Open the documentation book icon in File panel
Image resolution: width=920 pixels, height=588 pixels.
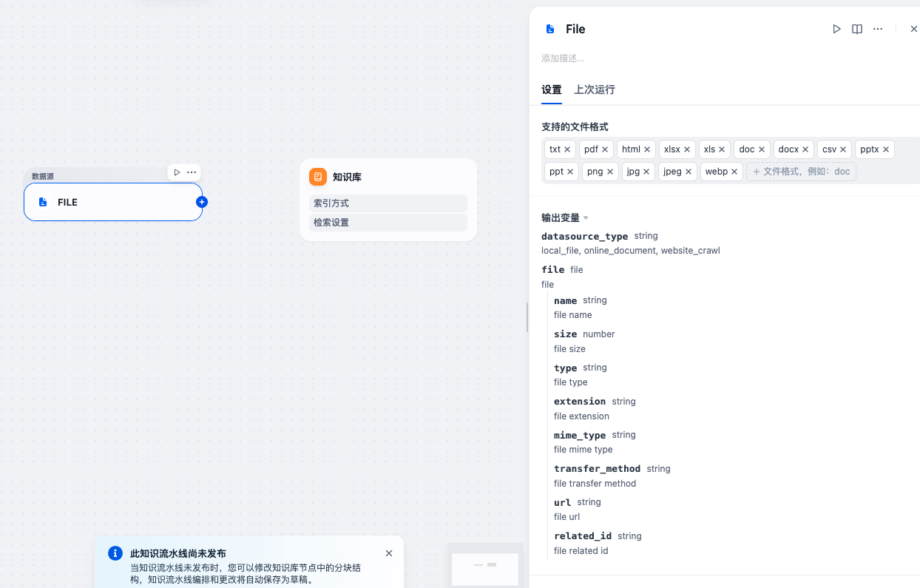pos(856,29)
